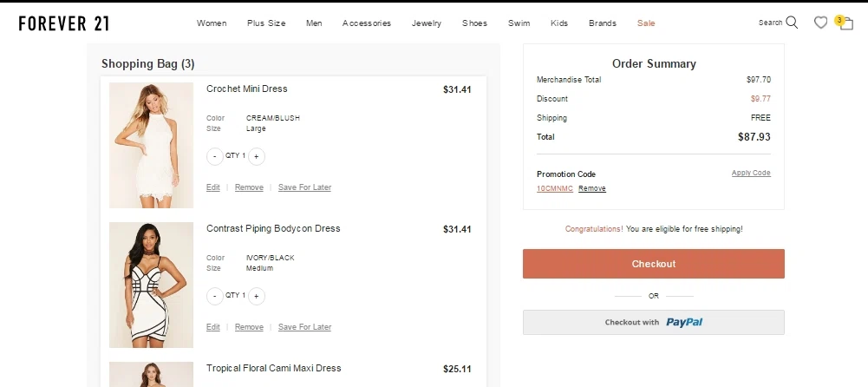Open the Shoes menu
868x387 pixels.
pyautogui.click(x=474, y=23)
